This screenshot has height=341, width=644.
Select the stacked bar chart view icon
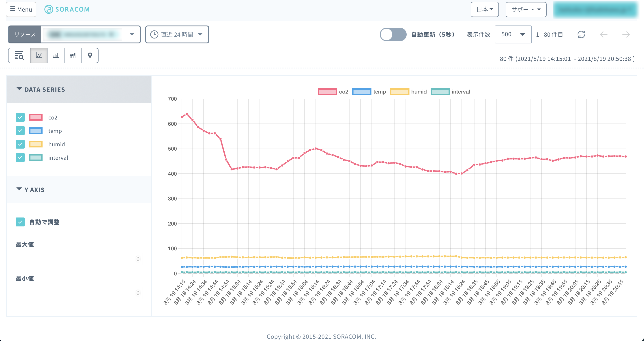tap(73, 55)
